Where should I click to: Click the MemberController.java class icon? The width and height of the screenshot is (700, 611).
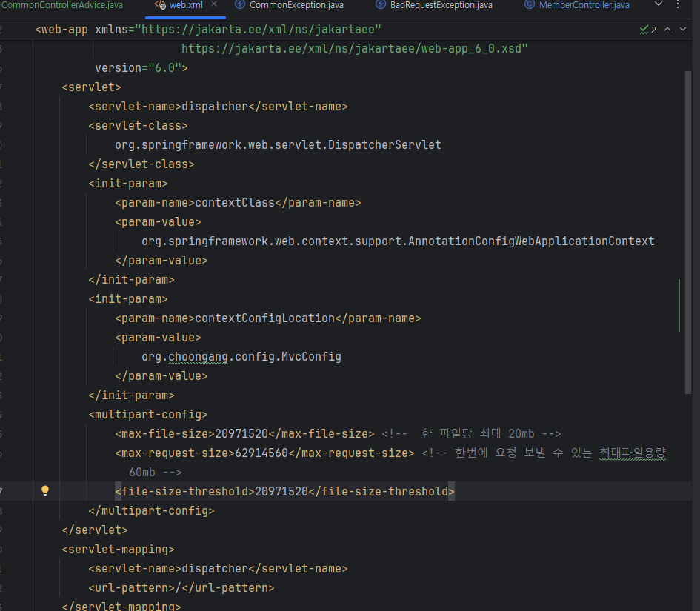pos(530,5)
